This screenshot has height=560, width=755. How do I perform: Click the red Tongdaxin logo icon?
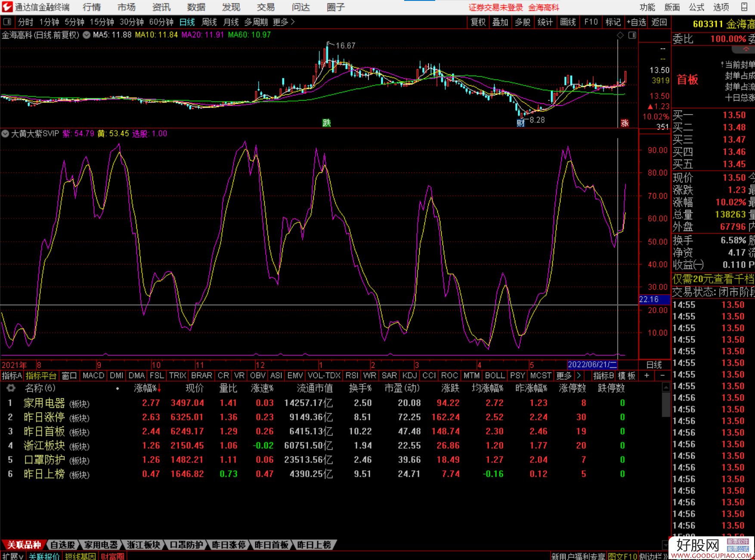click(x=7, y=7)
